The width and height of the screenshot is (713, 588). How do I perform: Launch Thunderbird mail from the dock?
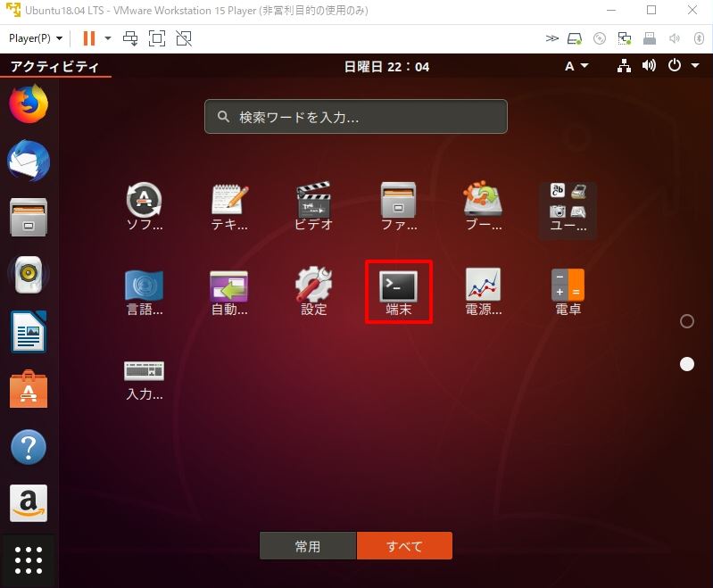pyautogui.click(x=29, y=161)
